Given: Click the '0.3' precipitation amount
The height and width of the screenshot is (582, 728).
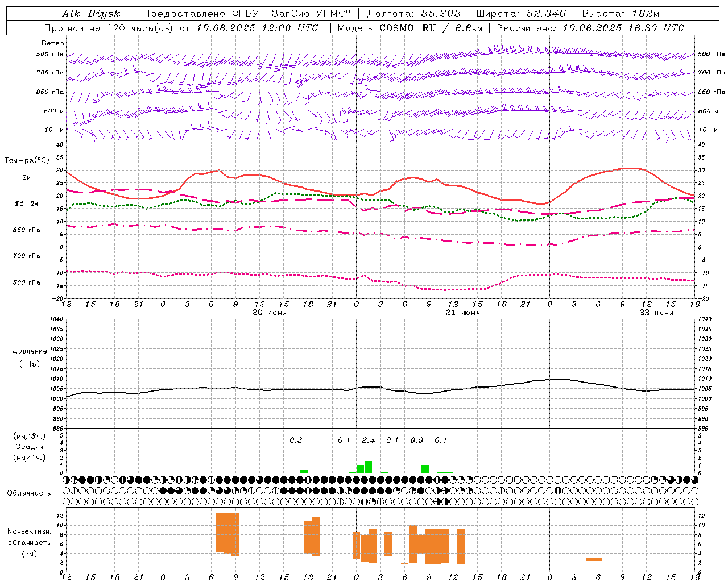Looking at the screenshot, I should click(x=296, y=440).
